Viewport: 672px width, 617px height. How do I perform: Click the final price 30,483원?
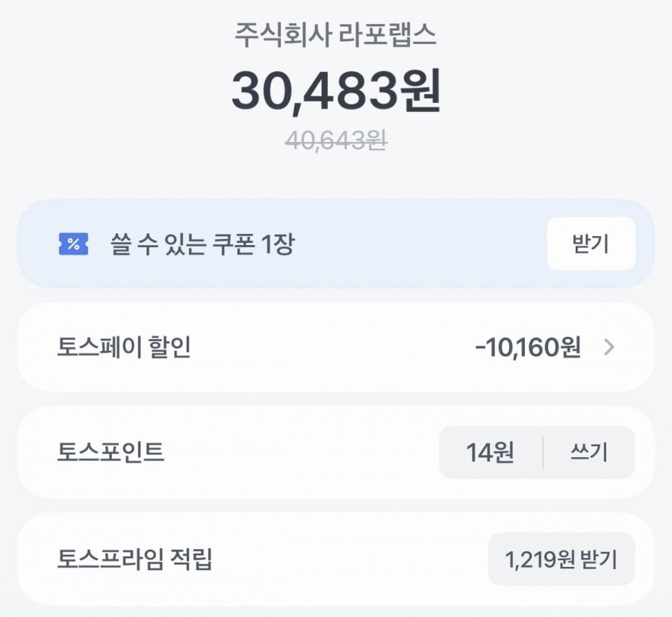click(335, 91)
